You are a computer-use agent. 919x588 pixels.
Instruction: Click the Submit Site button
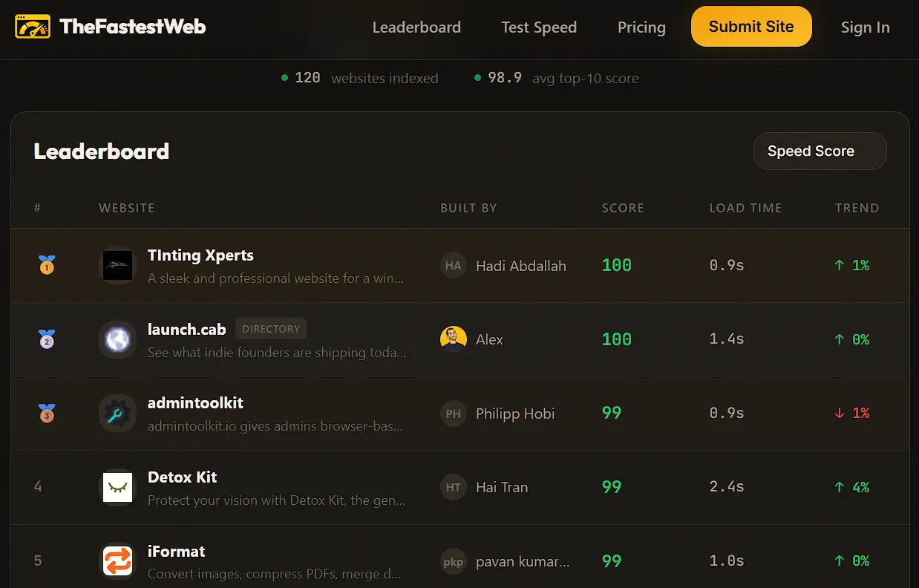[751, 27]
